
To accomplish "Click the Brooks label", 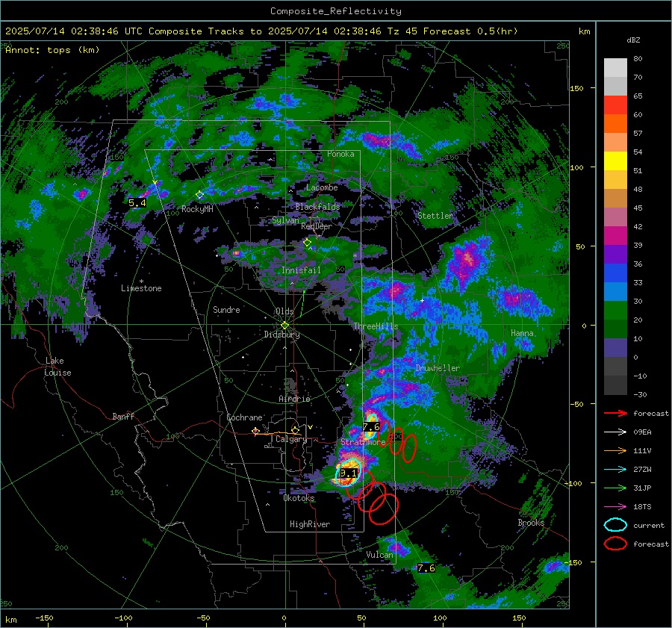I will [x=531, y=523].
